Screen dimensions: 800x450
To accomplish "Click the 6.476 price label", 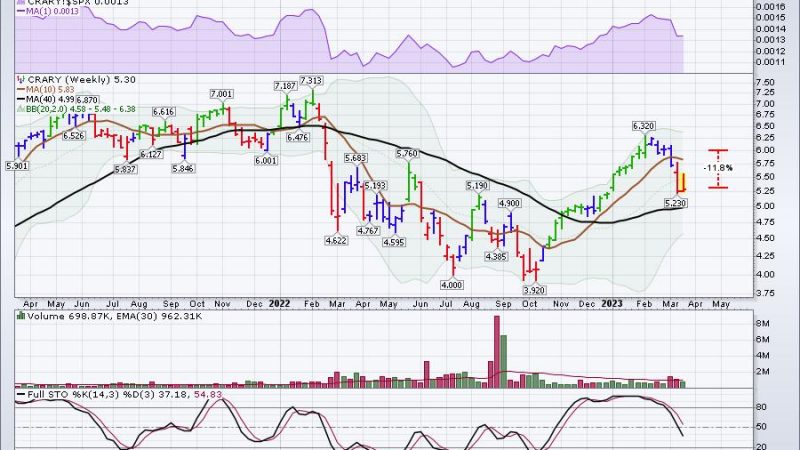I will click(x=297, y=137).
